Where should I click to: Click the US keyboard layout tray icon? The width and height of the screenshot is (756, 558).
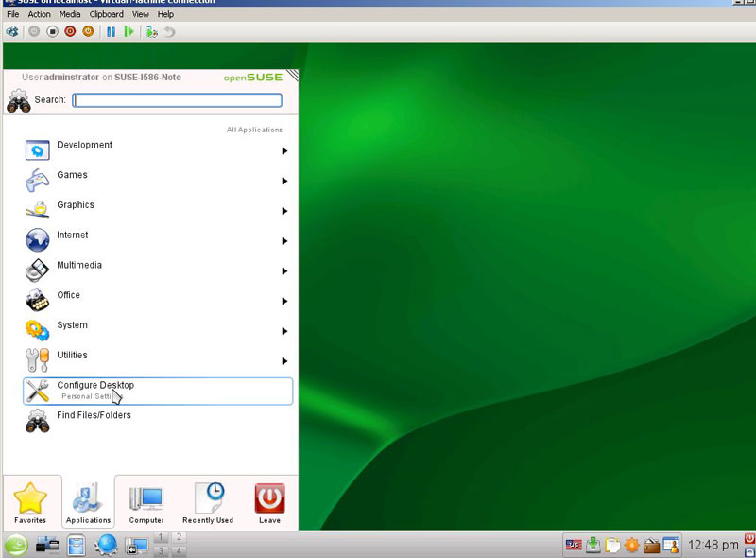[574, 545]
